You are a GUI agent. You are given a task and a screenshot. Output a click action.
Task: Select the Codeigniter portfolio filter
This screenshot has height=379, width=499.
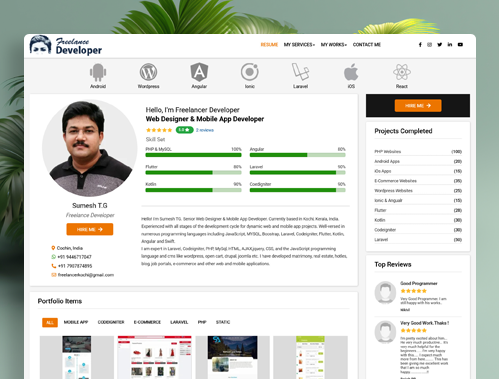111,322
